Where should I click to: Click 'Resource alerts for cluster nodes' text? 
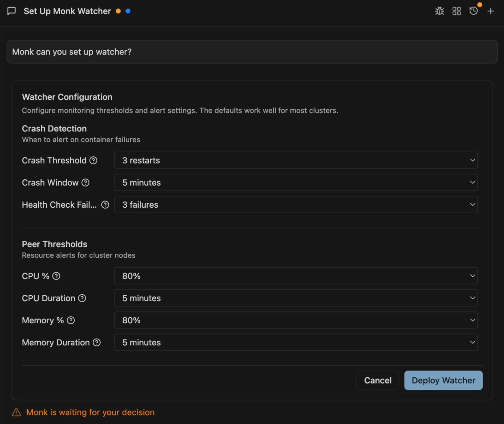click(x=79, y=255)
